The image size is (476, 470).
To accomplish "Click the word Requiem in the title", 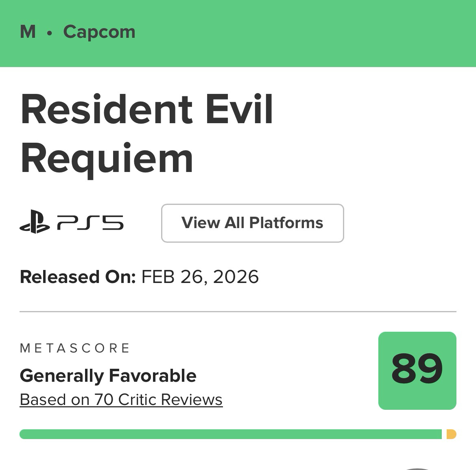I will pos(107,159).
